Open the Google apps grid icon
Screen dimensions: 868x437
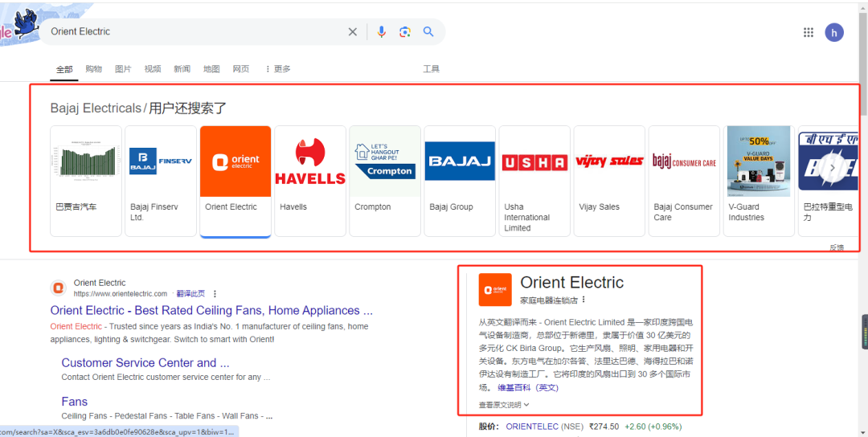tap(809, 32)
